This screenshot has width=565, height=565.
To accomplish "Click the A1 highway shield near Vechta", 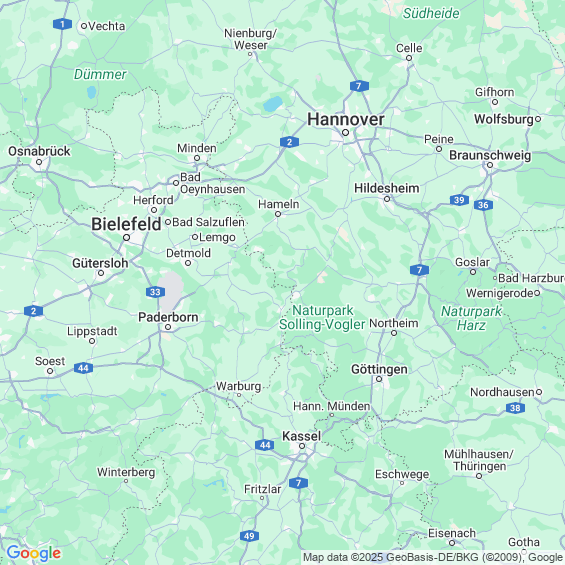I will pos(62,24).
